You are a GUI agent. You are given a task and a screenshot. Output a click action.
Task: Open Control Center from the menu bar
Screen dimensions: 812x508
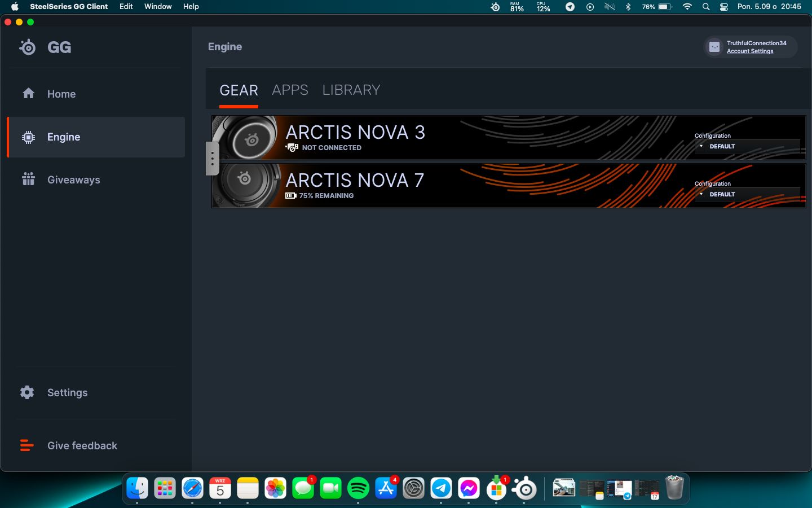pyautogui.click(x=724, y=7)
